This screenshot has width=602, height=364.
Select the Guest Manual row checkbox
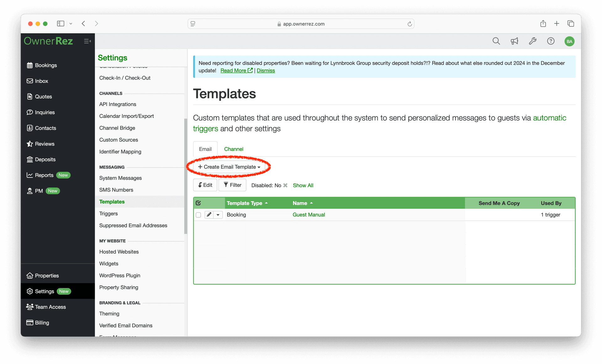[x=198, y=215]
